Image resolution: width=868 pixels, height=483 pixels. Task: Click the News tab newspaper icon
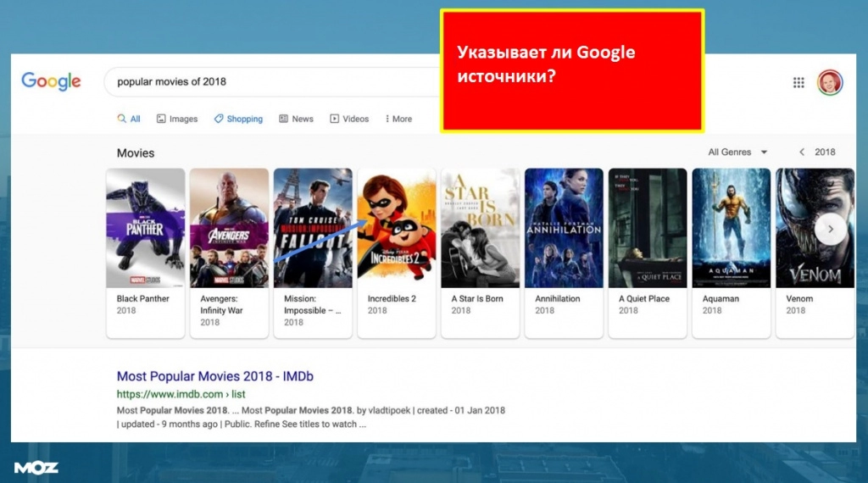pyautogui.click(x=283, y=119)
